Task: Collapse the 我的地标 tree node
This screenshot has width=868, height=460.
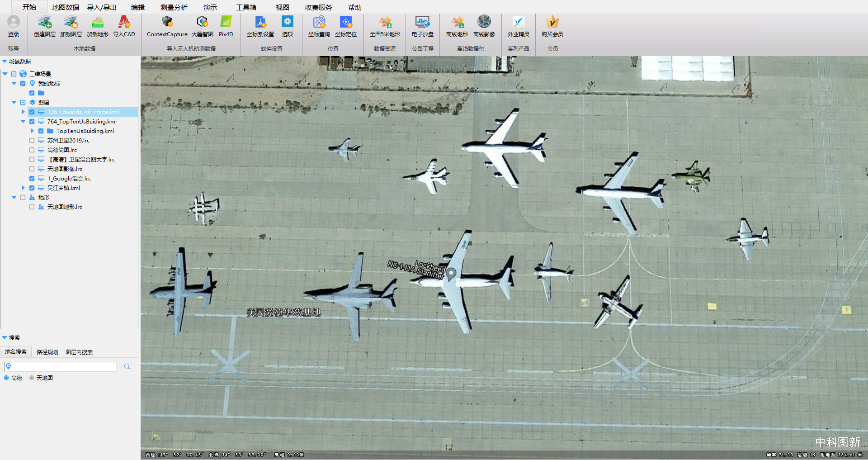Action: 14,83
